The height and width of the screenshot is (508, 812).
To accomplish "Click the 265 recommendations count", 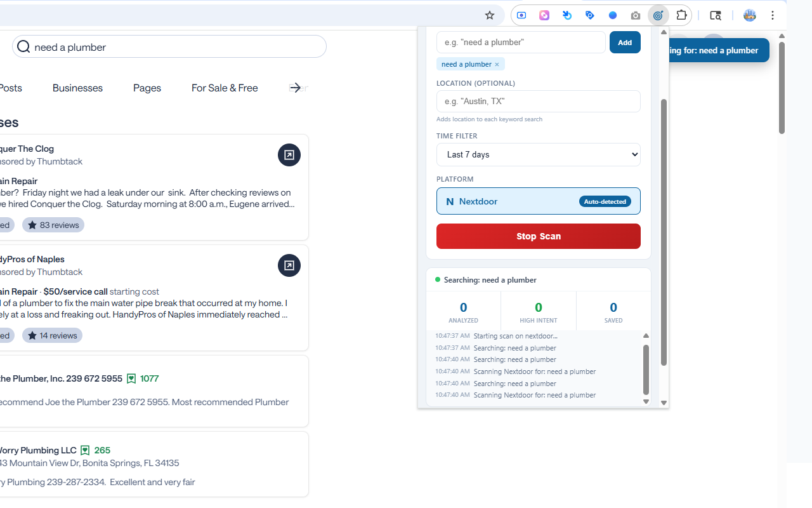I will pos(102,450).
